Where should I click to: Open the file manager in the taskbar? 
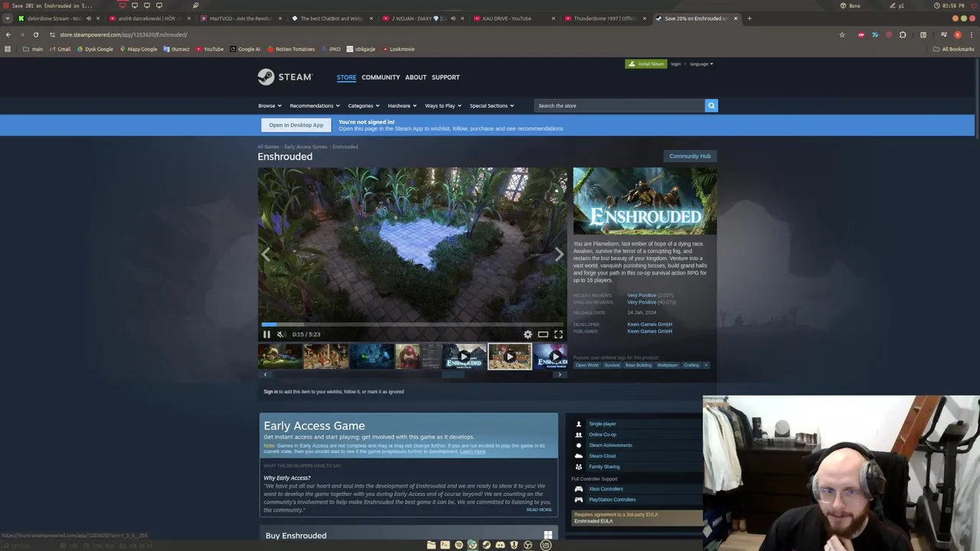click(x=431, y=545)
